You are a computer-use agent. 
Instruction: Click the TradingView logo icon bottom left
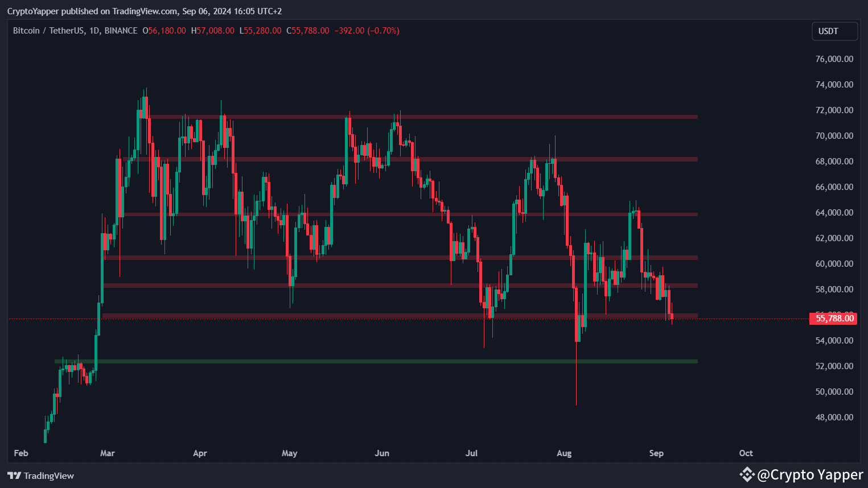pos(14,475)
